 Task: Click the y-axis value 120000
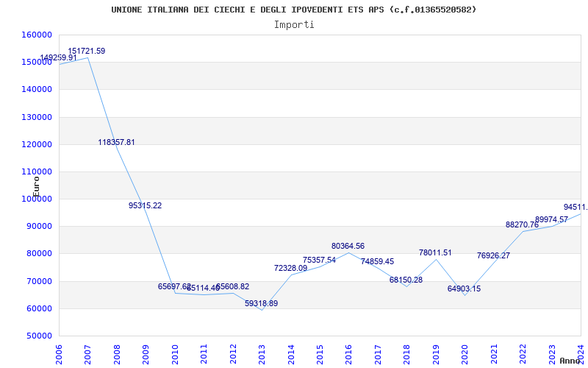(38, 144)
